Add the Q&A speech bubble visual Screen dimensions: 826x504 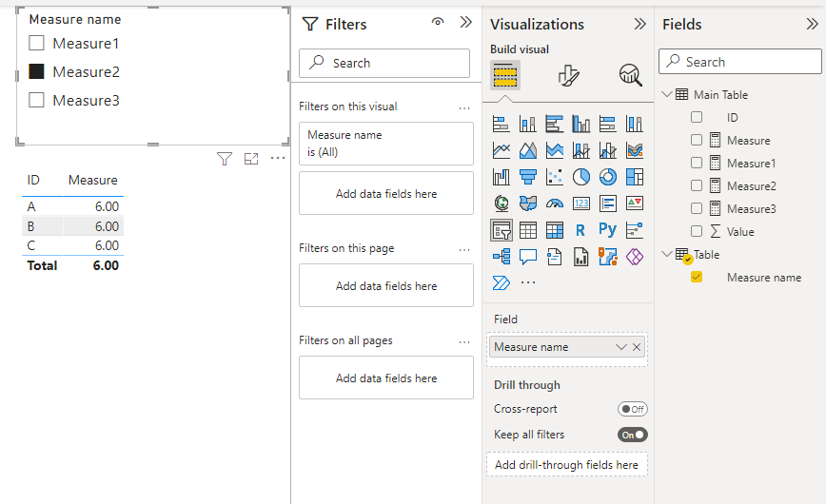528,257
